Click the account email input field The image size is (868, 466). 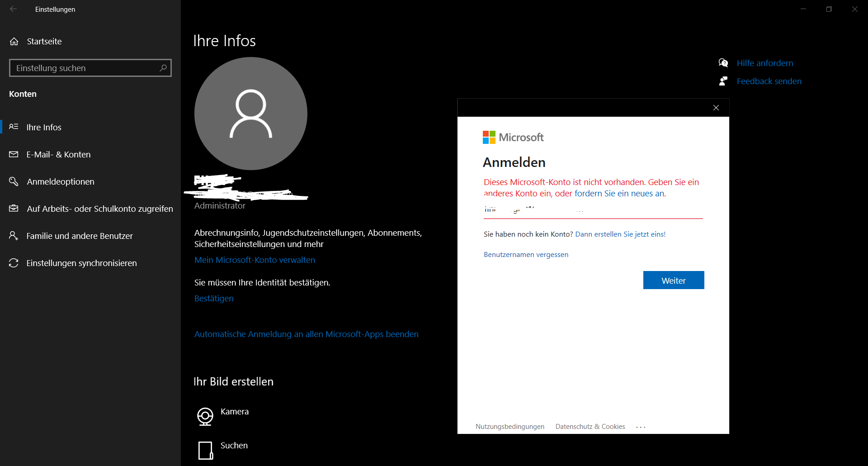pos(593,210)
